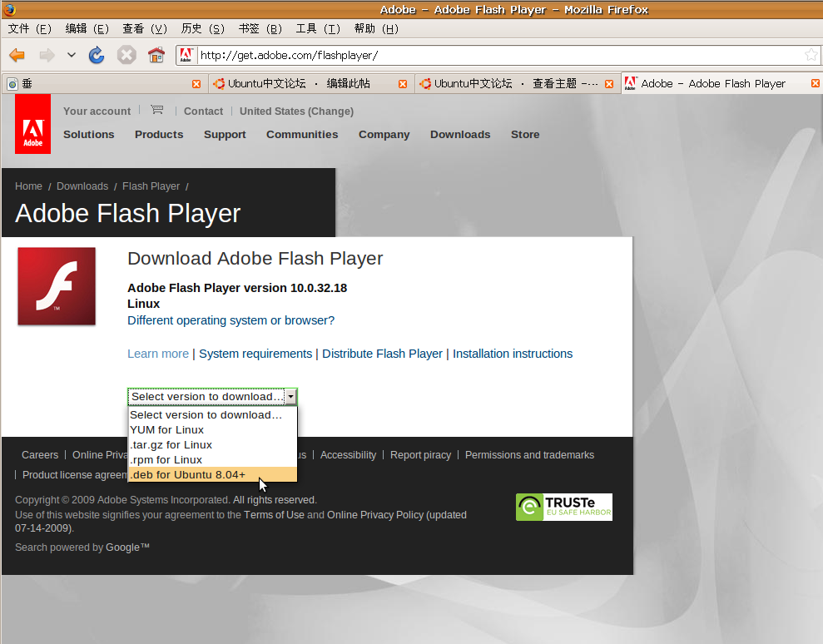The width and height of the screenshot is (823, 644).
Task: Open the 文件 (File) menu
Action: (x=29, y=28)
